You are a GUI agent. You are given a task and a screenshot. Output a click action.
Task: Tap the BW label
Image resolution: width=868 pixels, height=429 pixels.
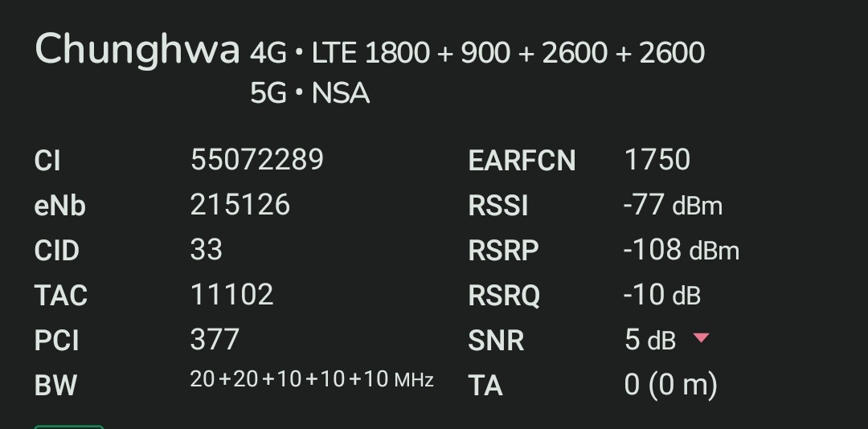coord(55,386)
